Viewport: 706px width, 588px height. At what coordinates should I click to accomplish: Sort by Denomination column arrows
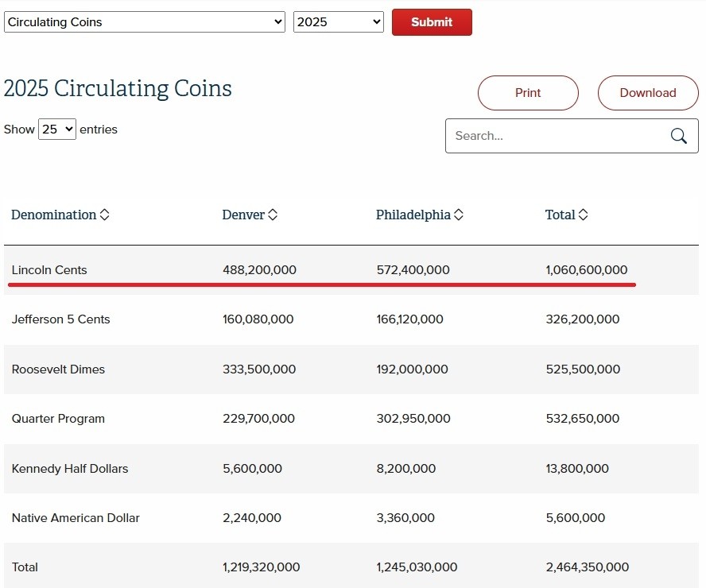coord(104,215)
